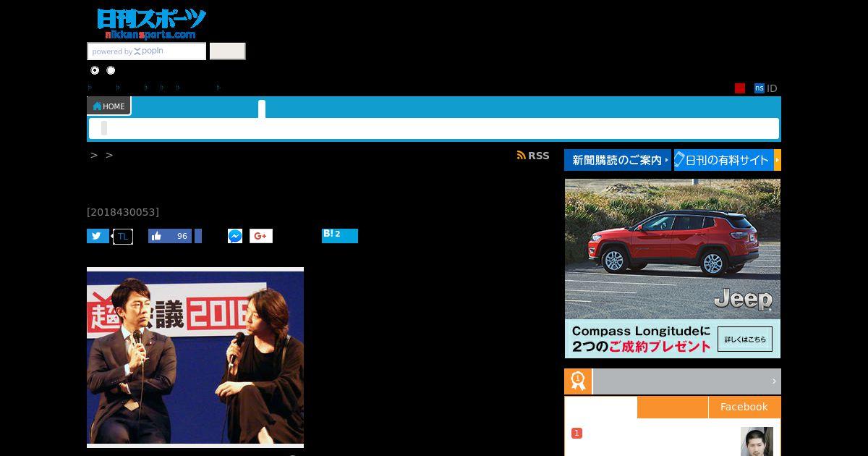Share via Facebook Messenger icon
The width and height of the screenshot is (868, 456).
click(235, 236)
